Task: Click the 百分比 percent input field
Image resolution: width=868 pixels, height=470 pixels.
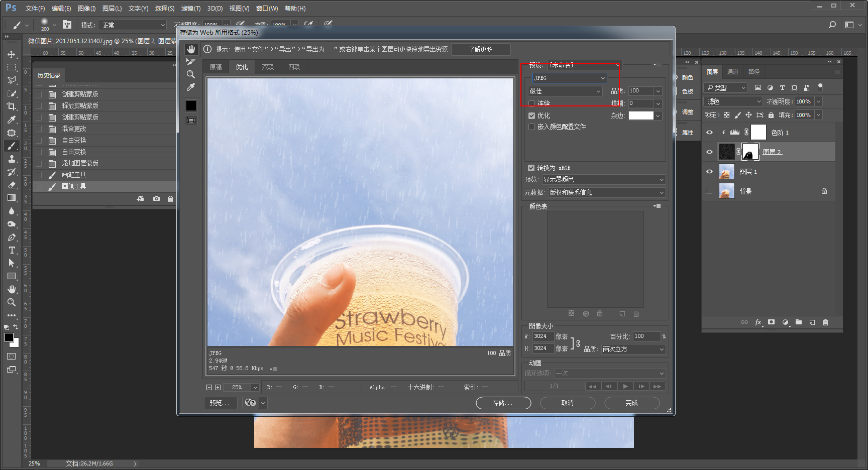Action: [x=646, y=336]
